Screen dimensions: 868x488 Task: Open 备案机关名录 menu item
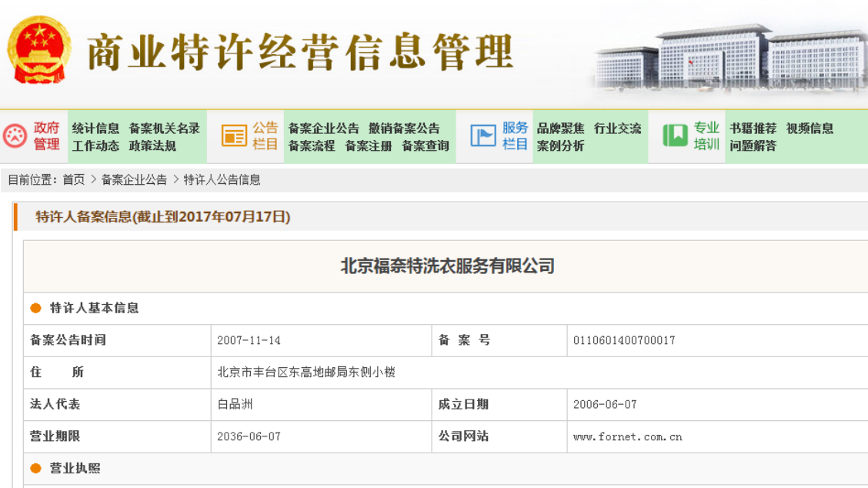164,129
